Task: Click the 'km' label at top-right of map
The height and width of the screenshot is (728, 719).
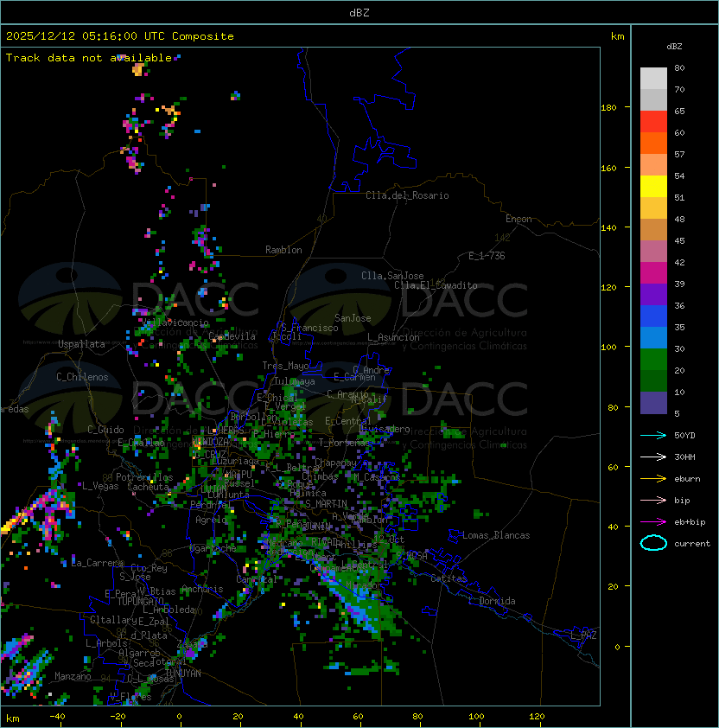Action: point(617,36)
